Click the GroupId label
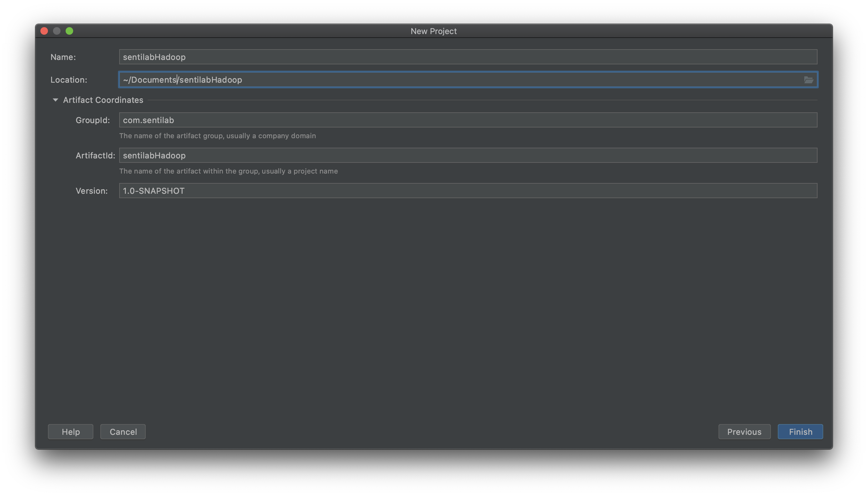The width and height of the screenshot is (868, 496). click(x=93, y=120)
